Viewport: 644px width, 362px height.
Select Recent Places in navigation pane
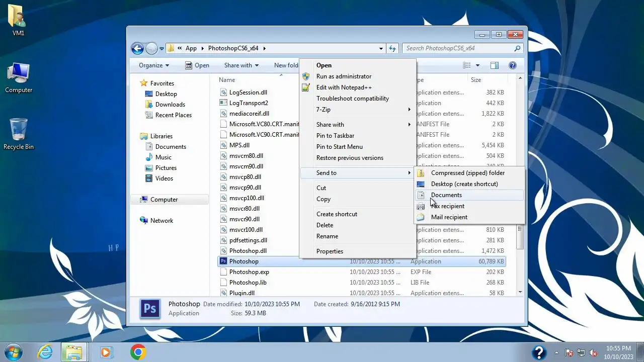(174, 115)
